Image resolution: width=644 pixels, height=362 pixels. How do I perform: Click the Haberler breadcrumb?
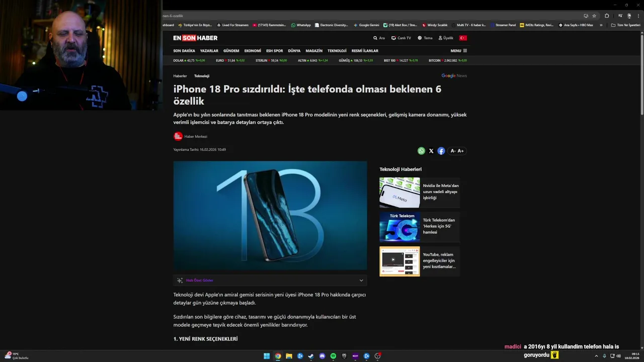[x=180, y=76]
